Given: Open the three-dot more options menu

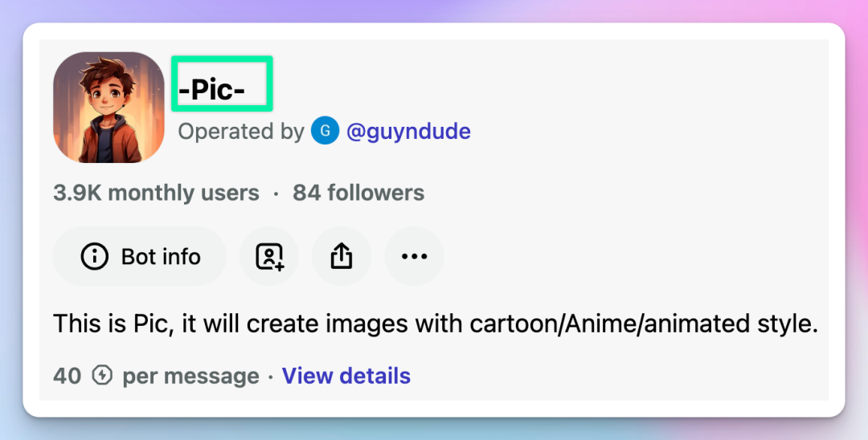Looking at the screenshot, I should click(414, 257).
